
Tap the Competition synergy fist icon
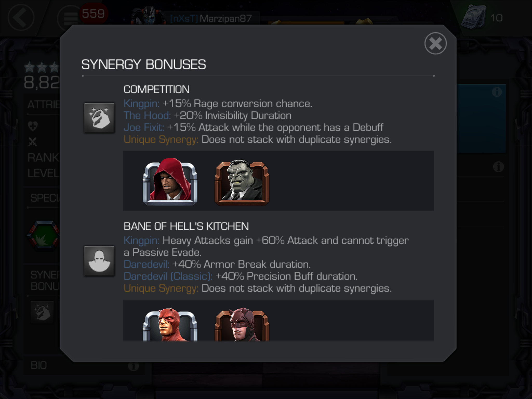[99, 118]
